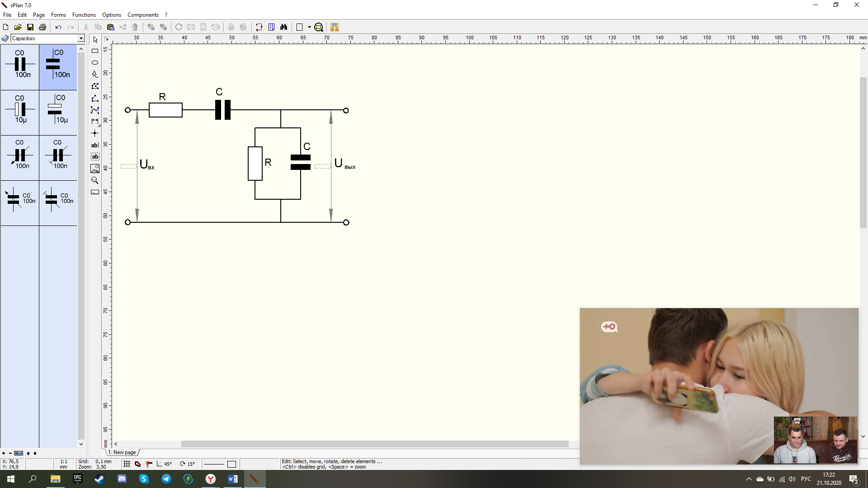Expand the Capacitors library dropdown
Image resolution: width=868 pixels, height=488 pixels.
(x=81, y=38)
